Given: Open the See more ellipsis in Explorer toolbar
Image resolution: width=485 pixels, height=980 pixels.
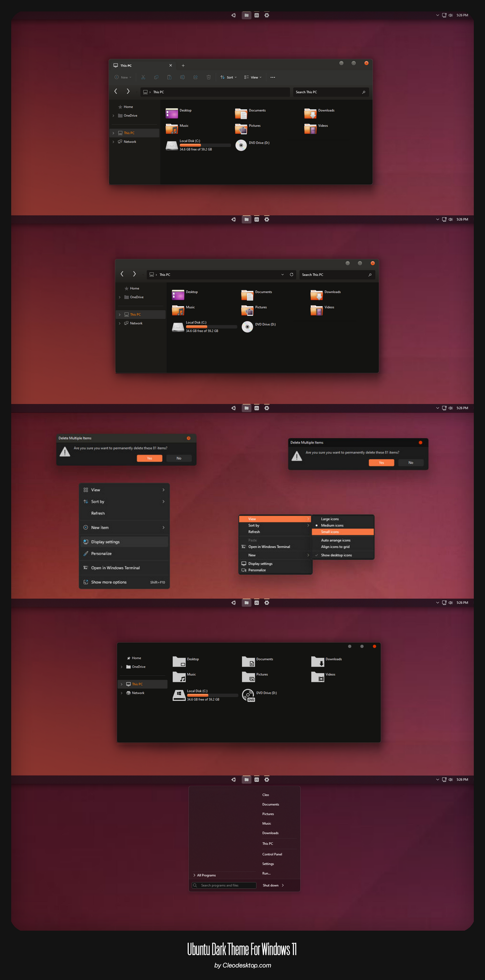Looking at the screenshot, I should pyautogui.click(x=273, y=77).
